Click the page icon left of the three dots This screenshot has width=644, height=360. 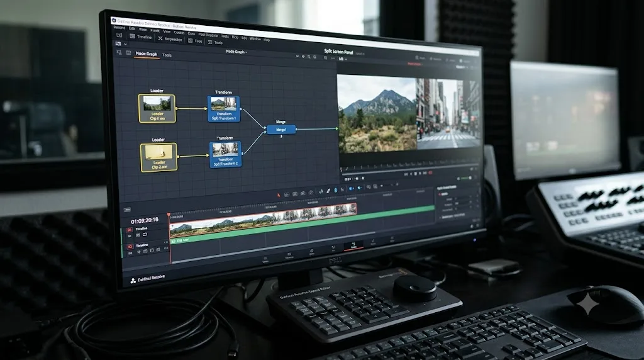[325, 58]
